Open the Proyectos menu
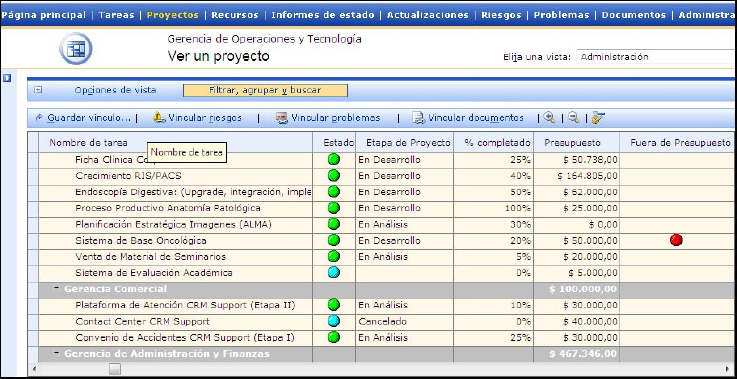 click(x=172, y=15)
